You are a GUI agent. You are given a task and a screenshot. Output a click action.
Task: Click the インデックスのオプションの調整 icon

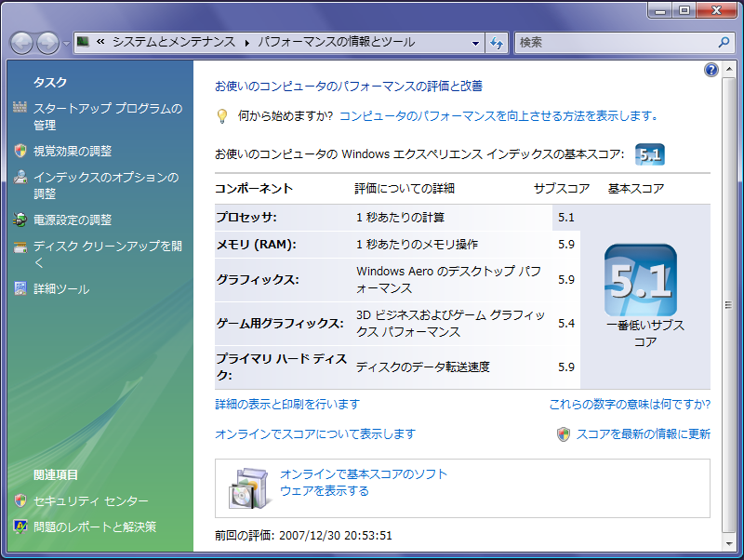click(20, 177)
